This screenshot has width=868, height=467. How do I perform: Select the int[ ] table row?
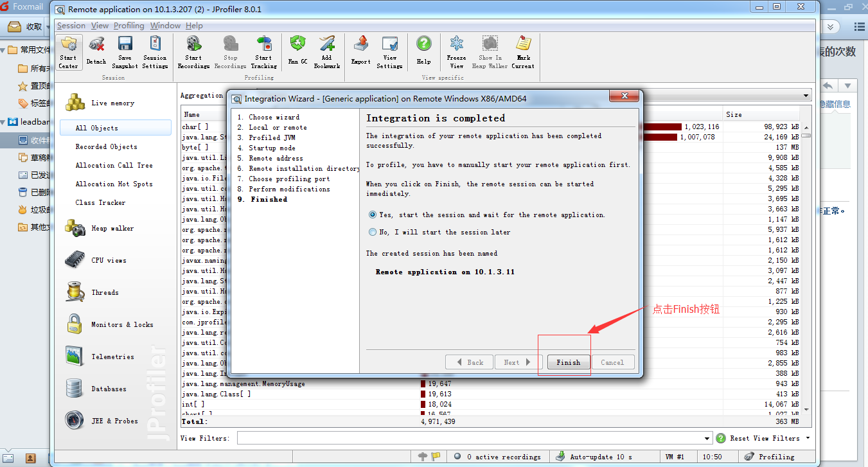coord(490,404)
